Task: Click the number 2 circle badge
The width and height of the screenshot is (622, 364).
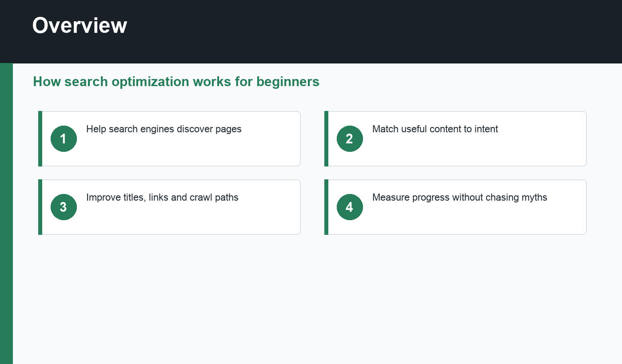Action: [350, 138]
